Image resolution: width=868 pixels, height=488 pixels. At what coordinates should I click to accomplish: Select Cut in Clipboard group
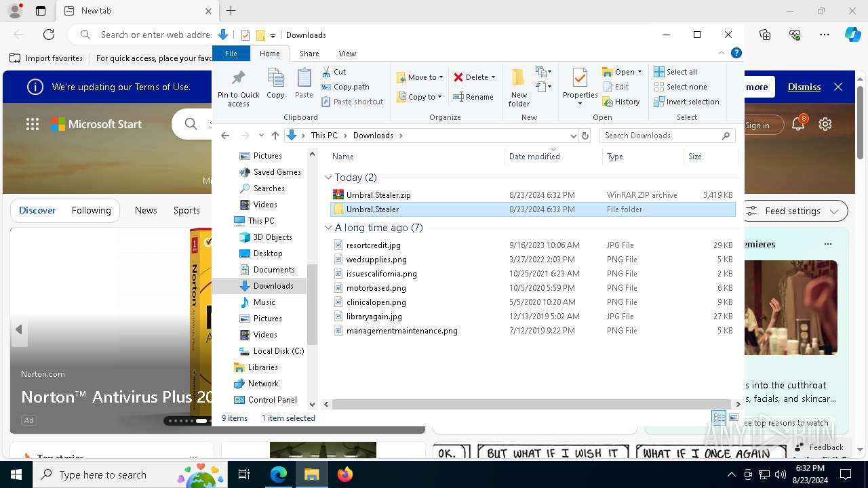334,72
